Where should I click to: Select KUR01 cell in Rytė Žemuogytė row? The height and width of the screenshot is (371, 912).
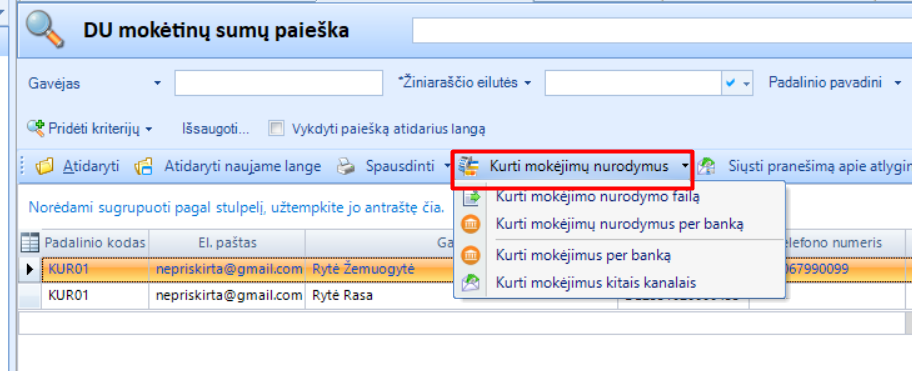[95, 269]
